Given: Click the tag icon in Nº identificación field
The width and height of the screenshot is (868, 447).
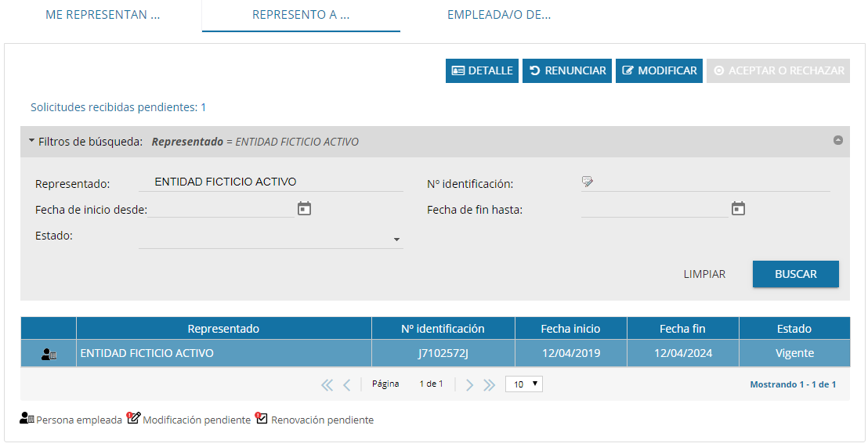Looking at the screenshot, I should 588,182.
